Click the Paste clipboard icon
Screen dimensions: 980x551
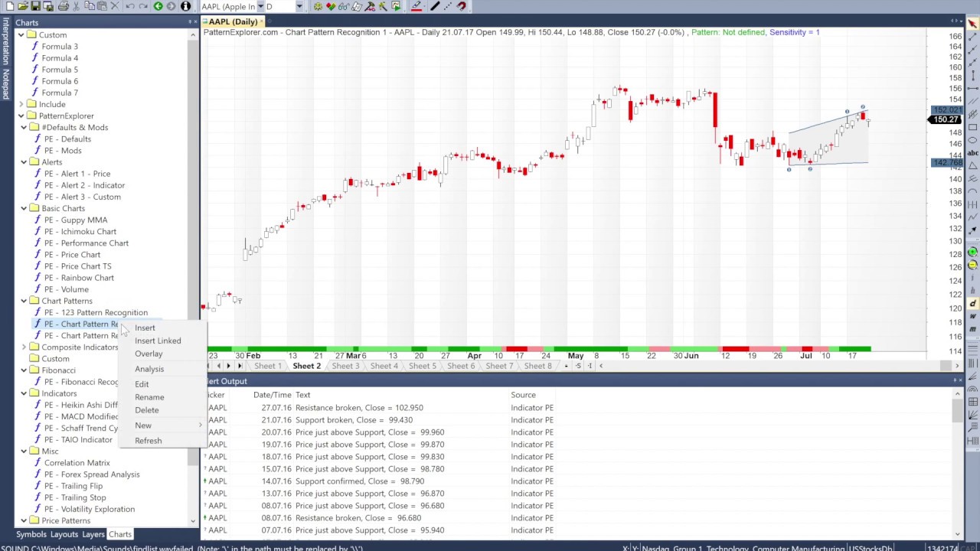coord(102,6)
